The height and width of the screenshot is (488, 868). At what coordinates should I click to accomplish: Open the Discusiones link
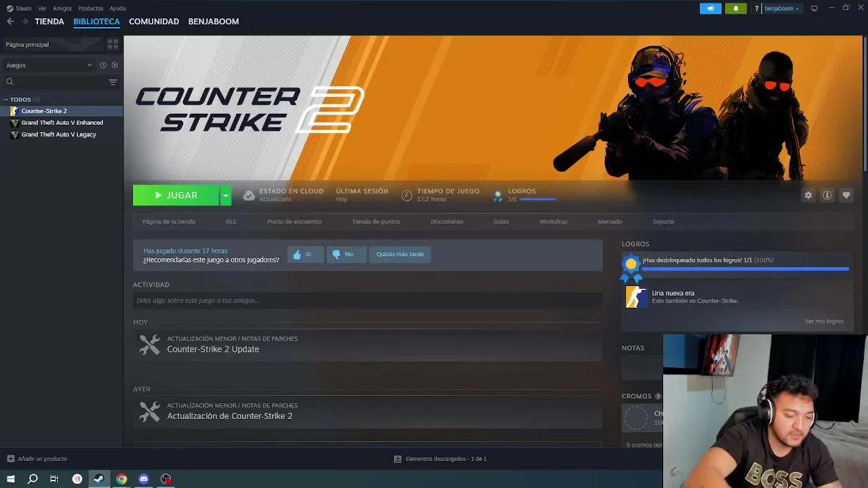point(447,222)
